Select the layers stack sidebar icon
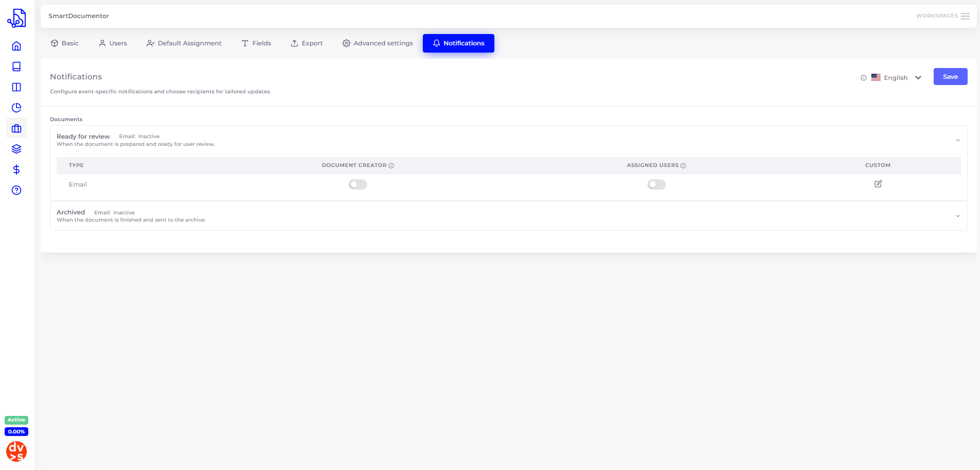Viewport: 980px width, 470px height. 16,149
